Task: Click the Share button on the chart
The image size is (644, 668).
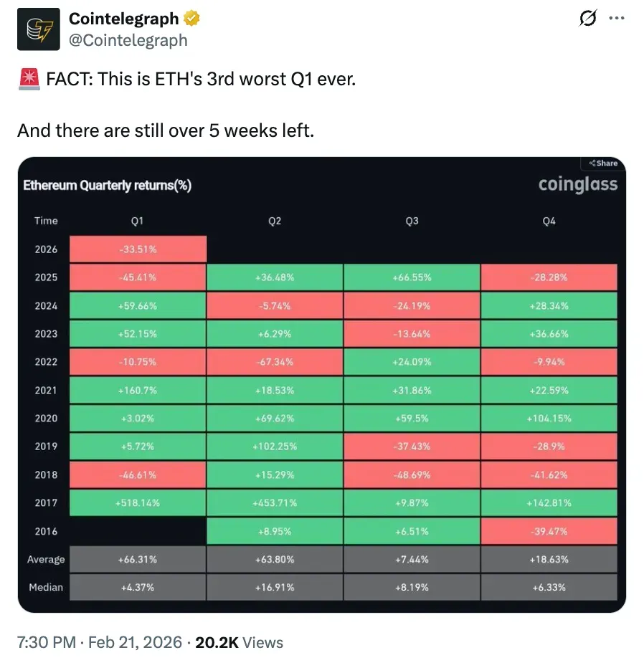Action: tap(603, 163)
